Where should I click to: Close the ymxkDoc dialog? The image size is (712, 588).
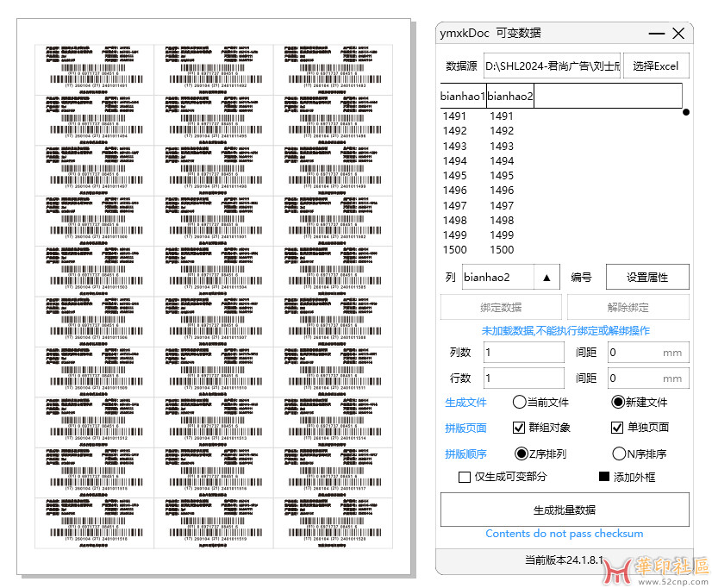(678, 34)
